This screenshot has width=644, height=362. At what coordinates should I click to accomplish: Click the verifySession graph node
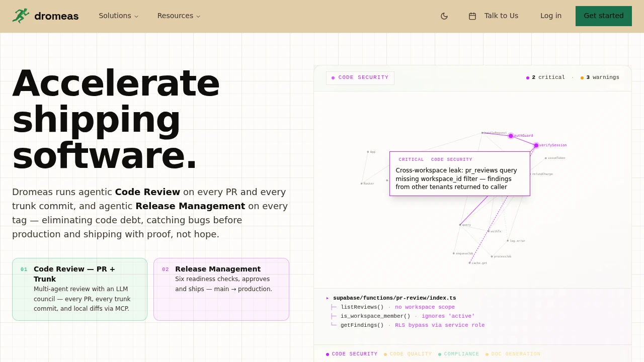tap(536, 145)
